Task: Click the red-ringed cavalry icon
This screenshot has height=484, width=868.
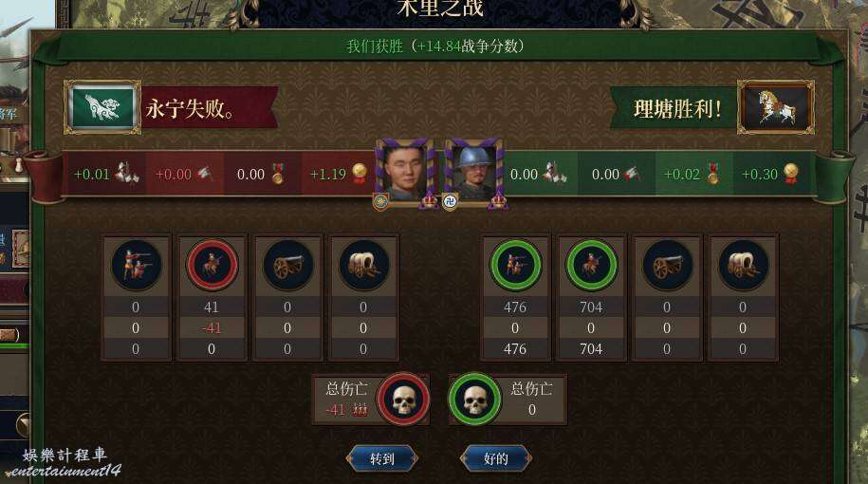Action: [x=212, y=266]
